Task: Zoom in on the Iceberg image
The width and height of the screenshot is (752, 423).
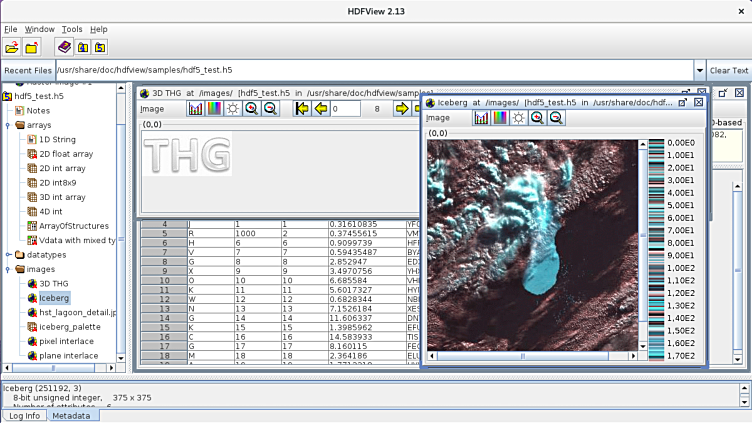Action: point(537,118)
